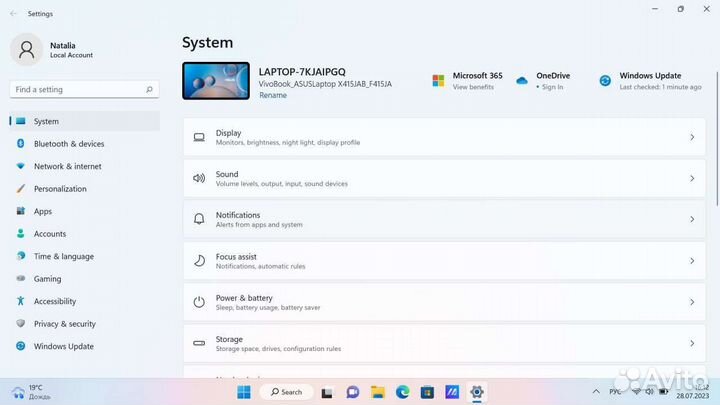Expand the Notifications chevron
Image resolution: width=720 pixels, height=405 pixels.
(692, 219)
